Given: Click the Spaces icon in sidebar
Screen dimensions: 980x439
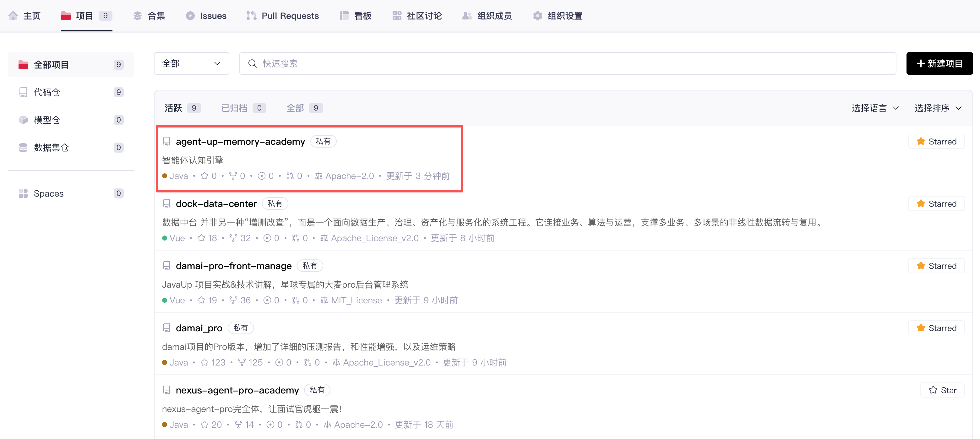Looking at the screenshot, I should point(23,194).
